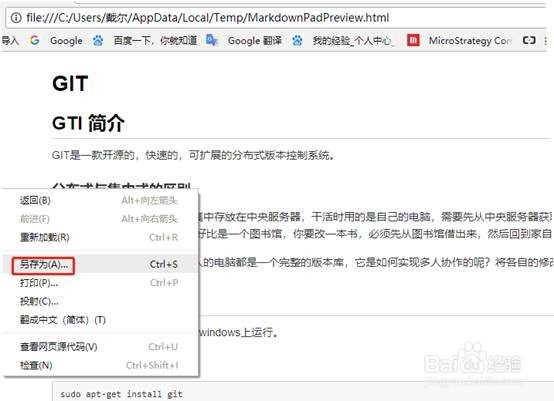Click the bracket icon at bookmarks bar end
This screenshot has height=401, width=554.
529,40
